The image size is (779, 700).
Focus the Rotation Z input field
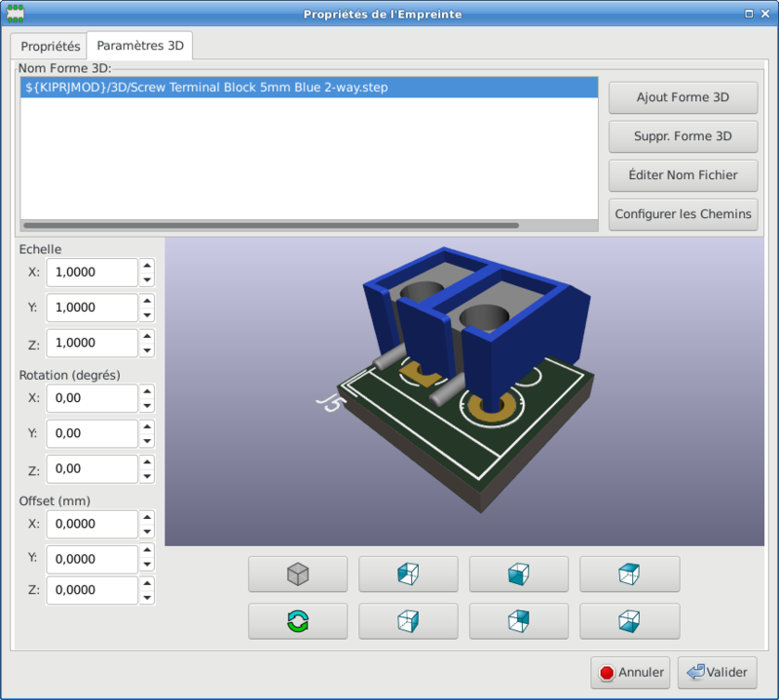point(92,468)
